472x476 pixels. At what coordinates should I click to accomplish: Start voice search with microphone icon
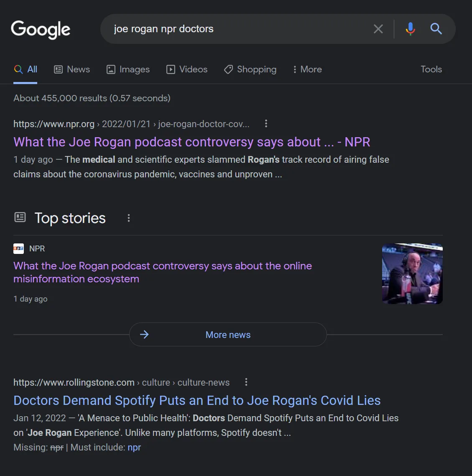410,29
